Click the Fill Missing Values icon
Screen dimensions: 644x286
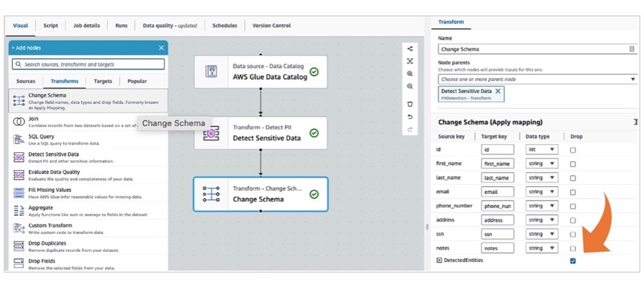point(19,193)
